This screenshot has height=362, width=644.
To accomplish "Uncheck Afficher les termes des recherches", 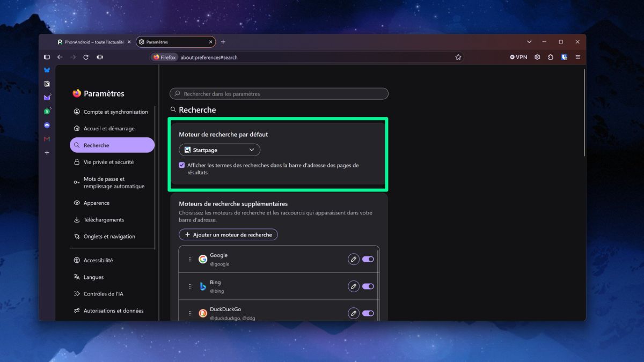I will [x=182, y=165].
